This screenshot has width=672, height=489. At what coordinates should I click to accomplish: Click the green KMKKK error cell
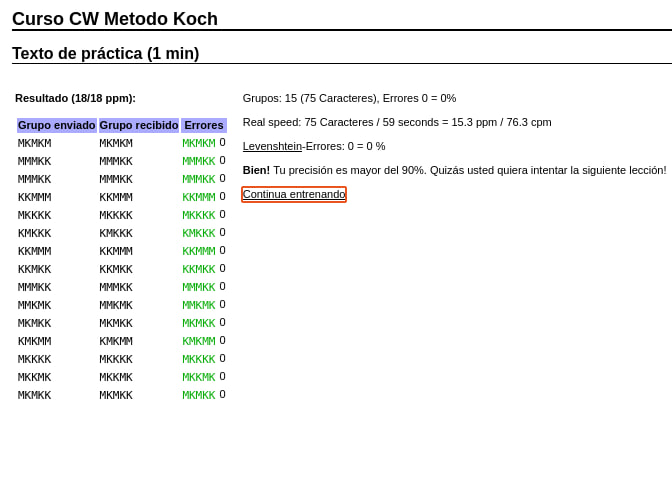click(x=199, y=233)
